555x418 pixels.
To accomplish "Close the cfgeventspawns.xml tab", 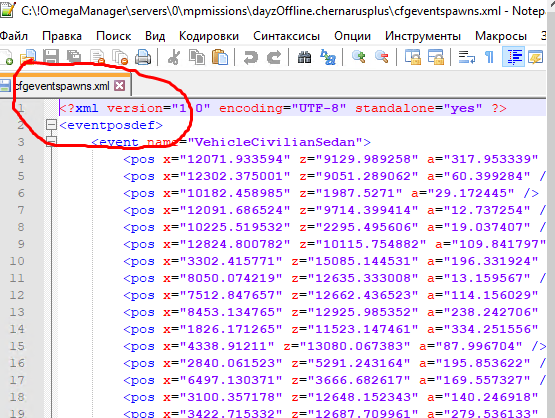I will coord(120,86).
